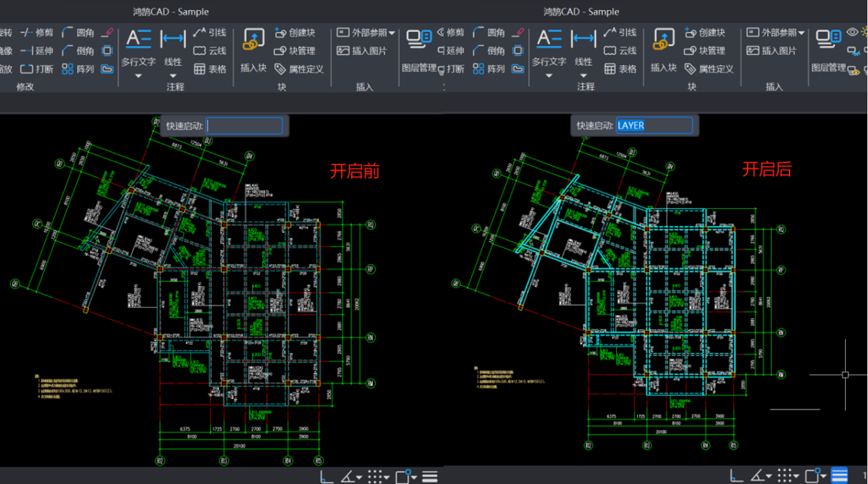This screenshot has width=868, height=484.
Task: Click Array tool in left window
Action: tap(78, 69)
